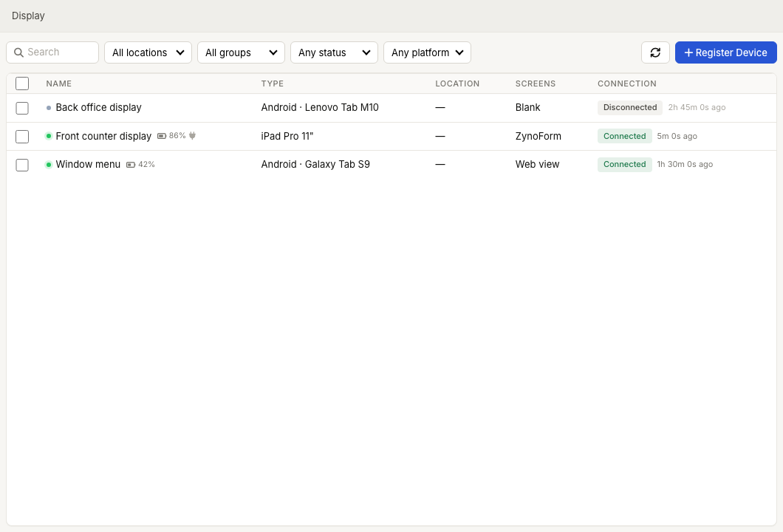Click Connected badge for Front counter display
Image resolution: width=783 pixels, height=532 pixels.
coord(624,136)
